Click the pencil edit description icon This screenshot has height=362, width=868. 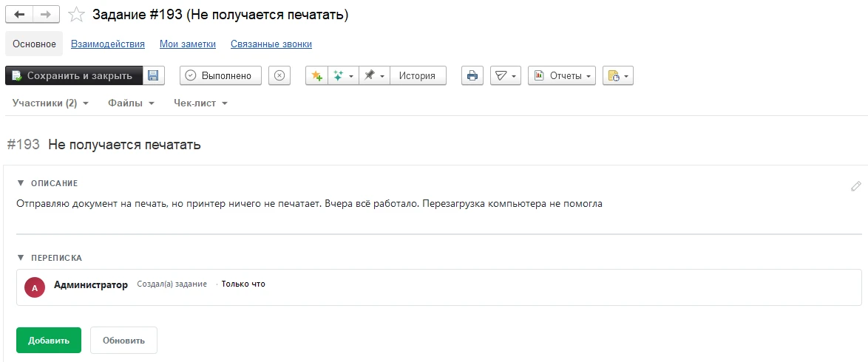[856, 186]
